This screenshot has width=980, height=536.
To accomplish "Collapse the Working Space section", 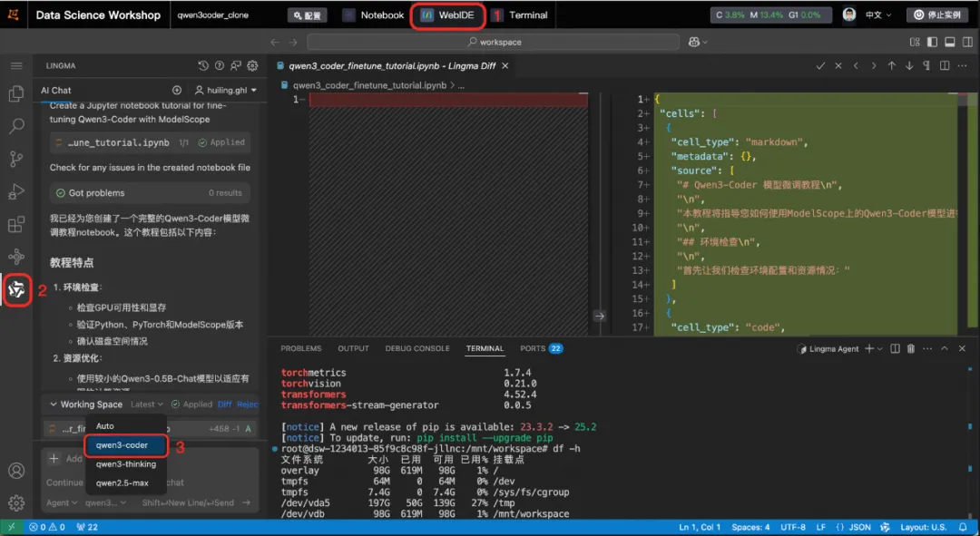I will pos(54,404).
